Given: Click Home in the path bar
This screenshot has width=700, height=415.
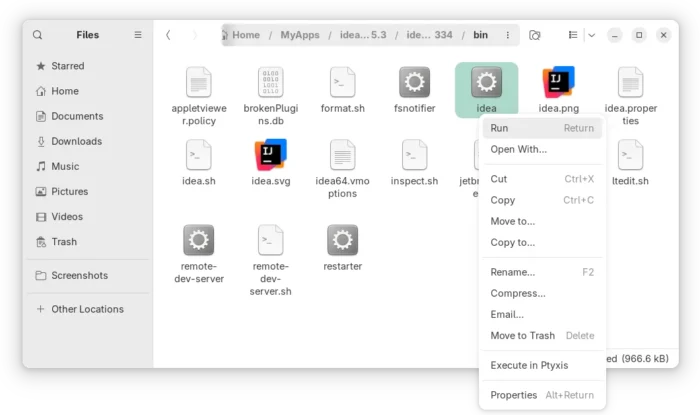Looking at the screenshot, I should coord(245,35).
